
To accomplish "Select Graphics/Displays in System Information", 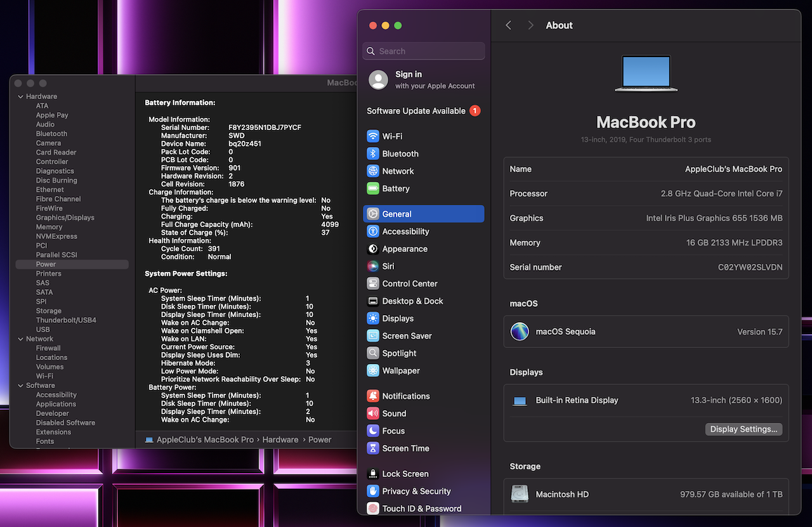I will 65,218.
